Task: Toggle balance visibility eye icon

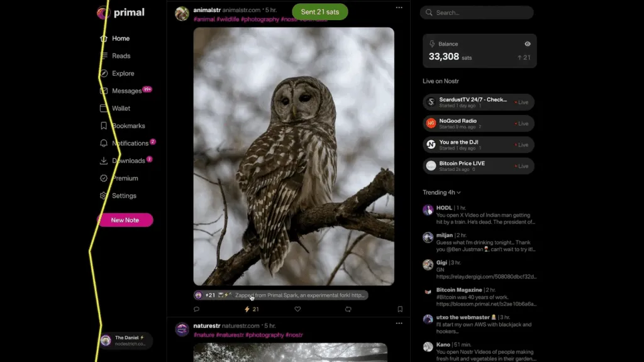Action: tap(527, 44)
